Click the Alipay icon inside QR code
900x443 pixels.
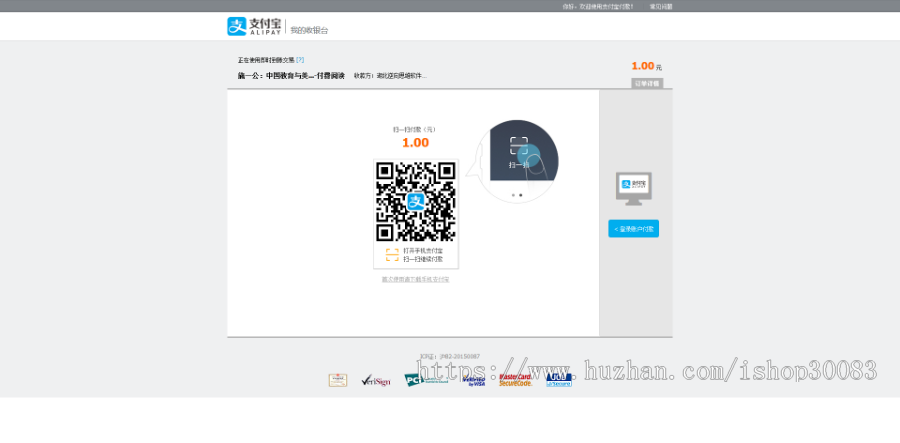pyautogui.click(x=415, y=201)
